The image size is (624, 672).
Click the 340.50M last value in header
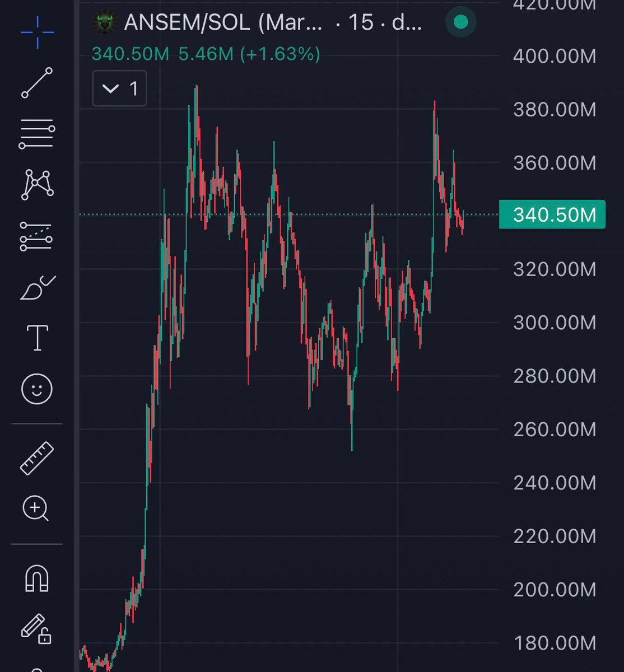[x=131, y=54]
